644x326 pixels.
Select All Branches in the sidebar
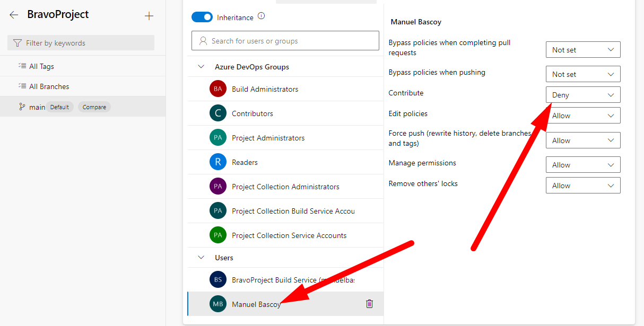pyautogui.click(x=49, y=86)
